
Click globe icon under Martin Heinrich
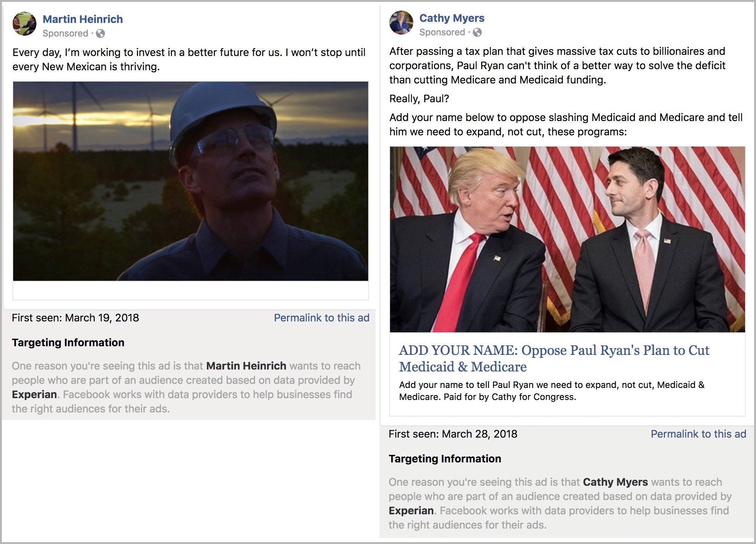tap(100, 33)
